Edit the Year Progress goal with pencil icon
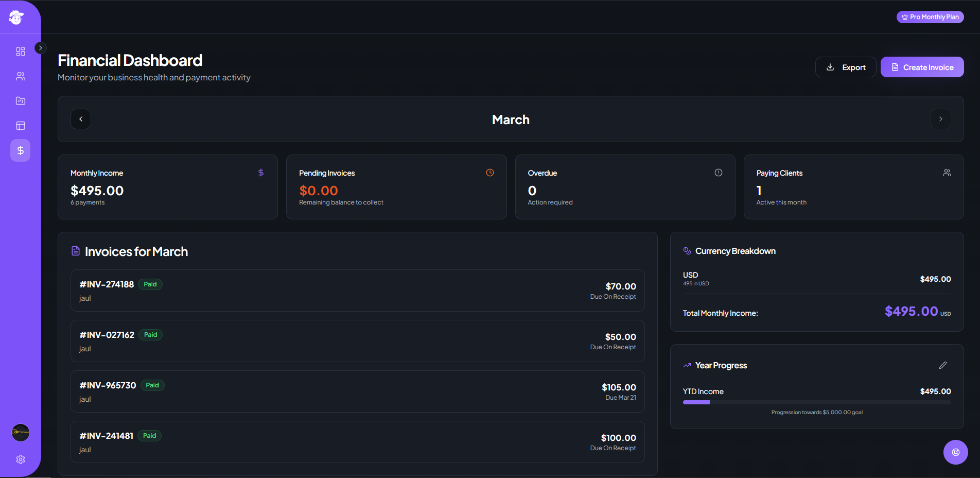The width and height of the screenshot is (980, 478). [943, 365]
